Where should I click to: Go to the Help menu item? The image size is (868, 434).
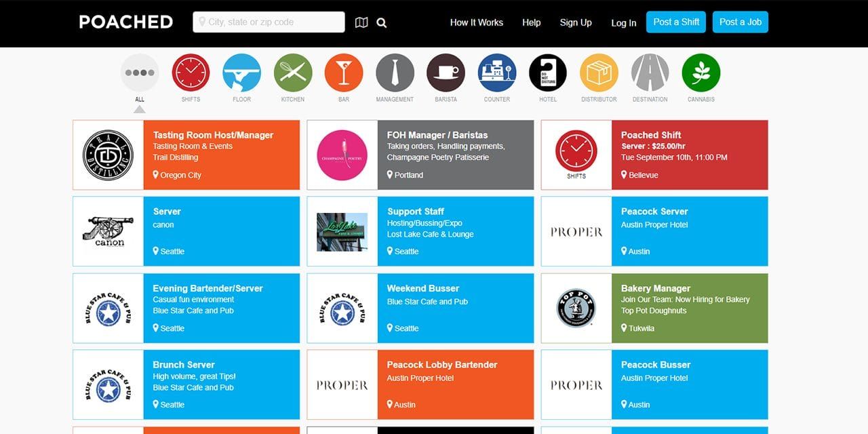(x=531, y=22)
